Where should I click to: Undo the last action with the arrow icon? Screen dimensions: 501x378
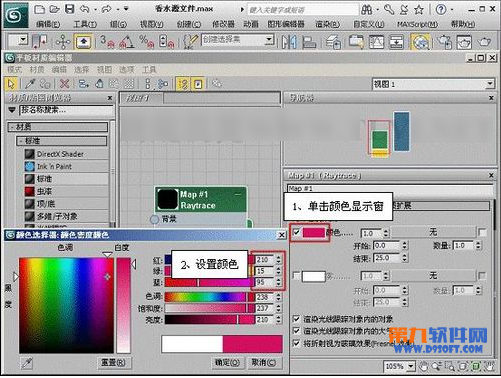tap(85, 9)
